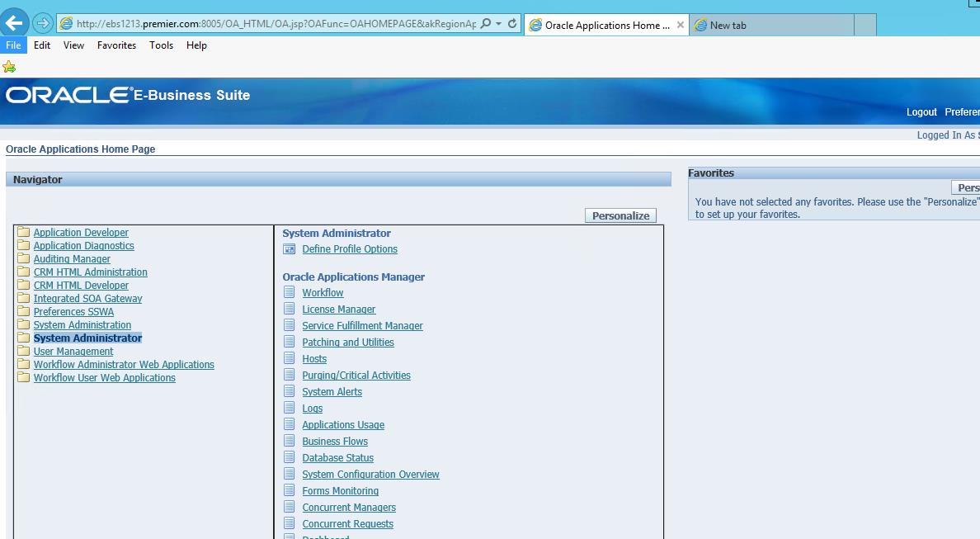The width and height of the screenshot is (980, 539).
Task: Open the Tools menu
Action: coord(161,45)
